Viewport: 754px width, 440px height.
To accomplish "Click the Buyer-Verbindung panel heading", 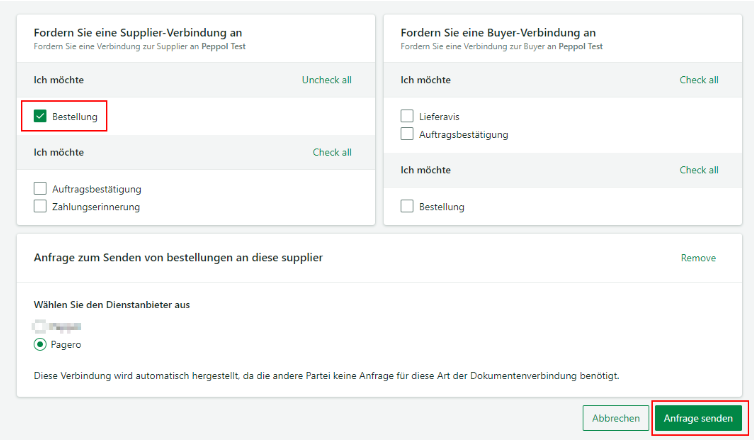I will click(498, 33).
